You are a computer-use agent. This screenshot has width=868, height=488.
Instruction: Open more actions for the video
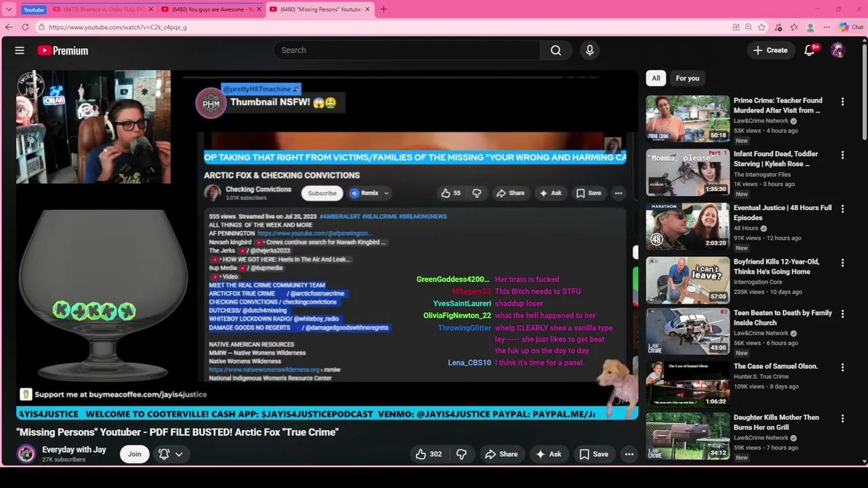click(x=629, y=454)
